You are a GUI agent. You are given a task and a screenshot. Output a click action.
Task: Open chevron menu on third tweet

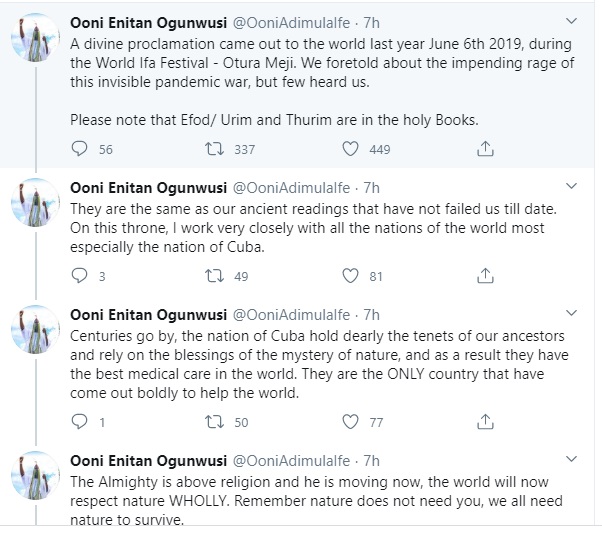click(x=571, y=313)
